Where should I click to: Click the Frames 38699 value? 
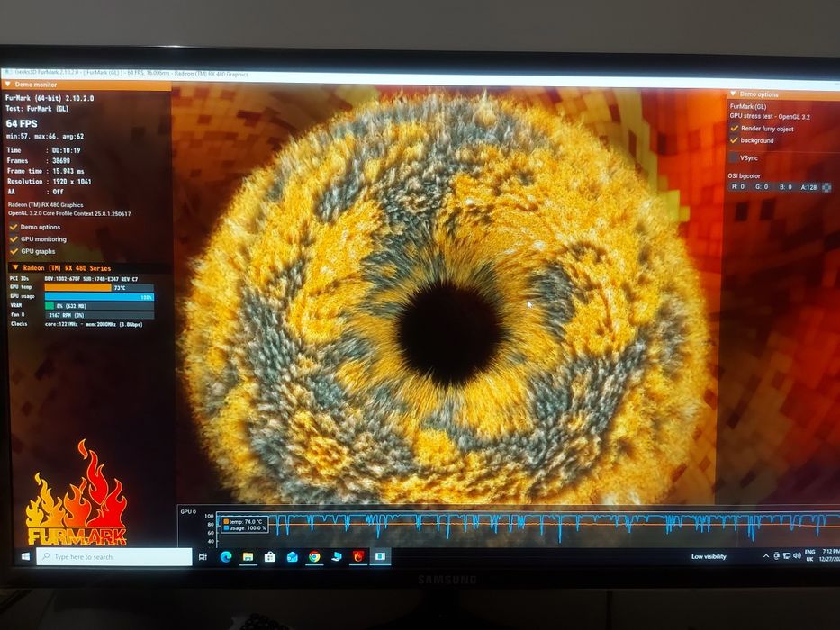click(x=61, y=161)
